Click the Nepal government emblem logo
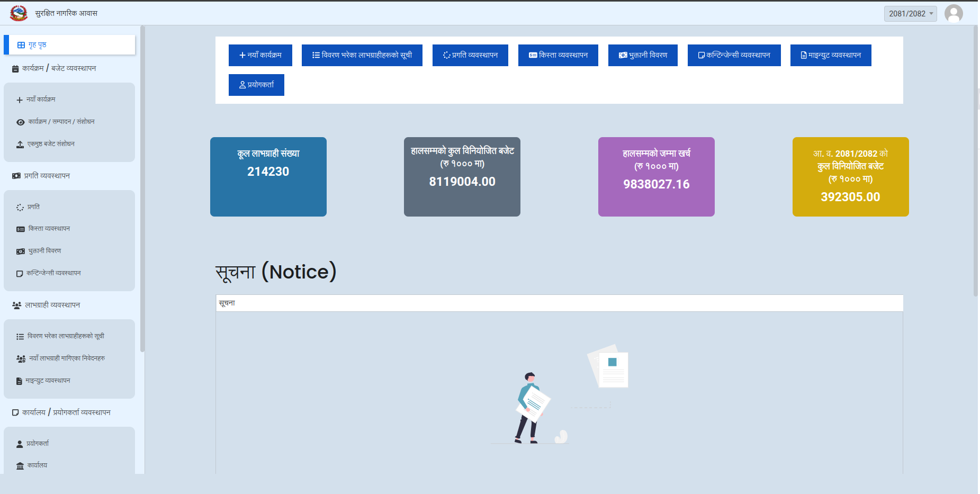The width and height of the screenshot is (980, 494). point(19,13)
